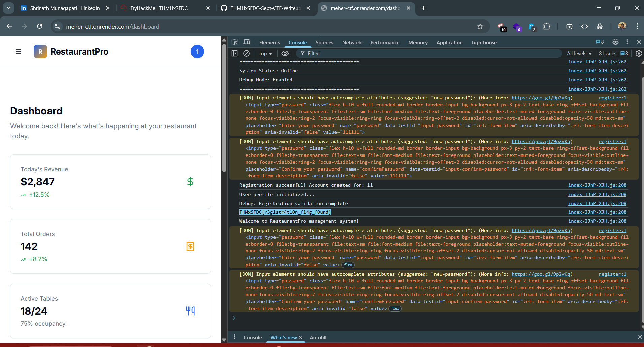Viewport: 644px width, 347px height.
Task: Expand the top JavaScript context dropdown
Action: [265, 54]
